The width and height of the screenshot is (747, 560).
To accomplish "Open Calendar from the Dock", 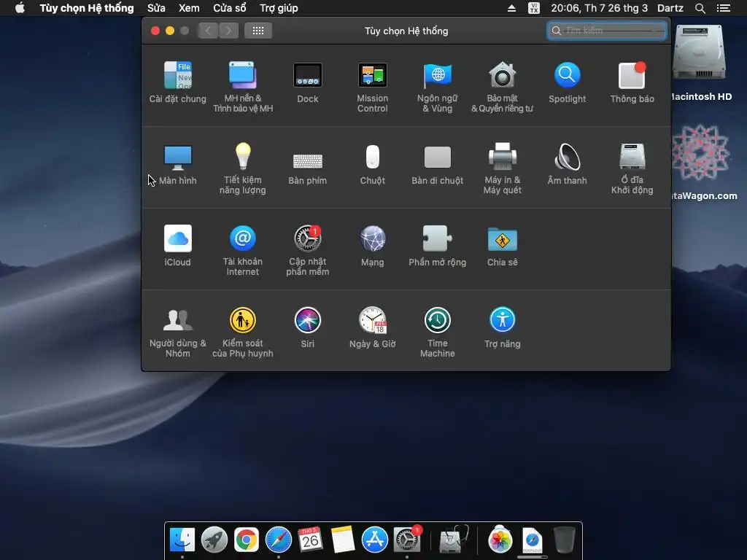I will 310,540.
